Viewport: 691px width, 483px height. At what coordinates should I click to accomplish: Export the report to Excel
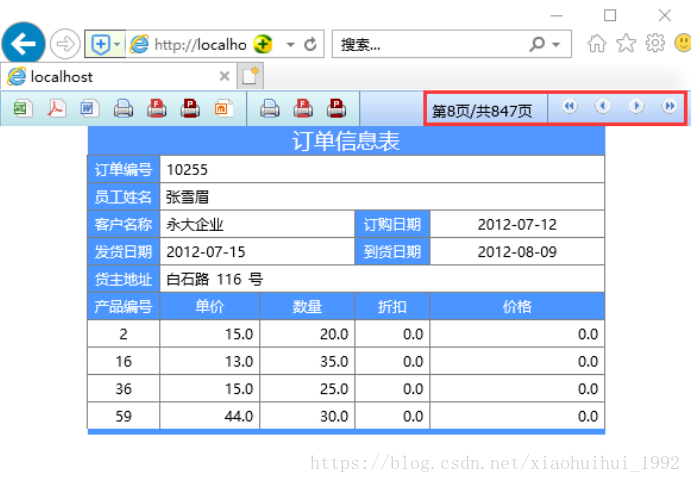[x=22, y=108]
